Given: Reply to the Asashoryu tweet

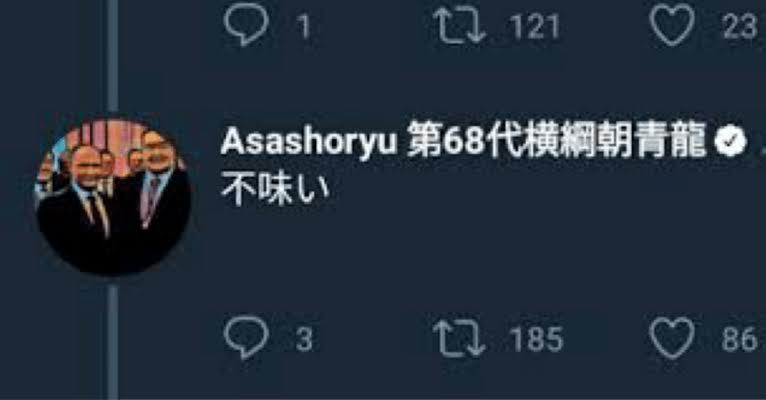Looking at the screenshot, I should (x=246, y=337).
